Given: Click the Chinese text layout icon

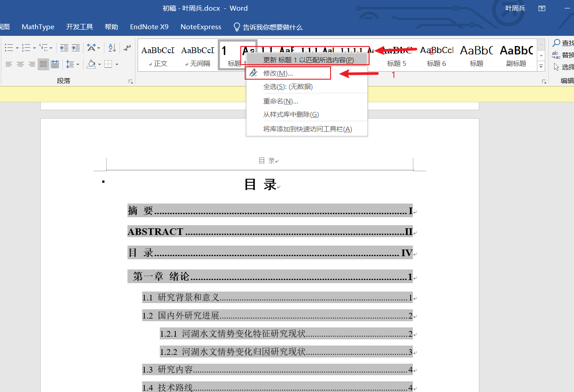Looking at the screenshot, I should pyautogui.click(x=91, y=48).
